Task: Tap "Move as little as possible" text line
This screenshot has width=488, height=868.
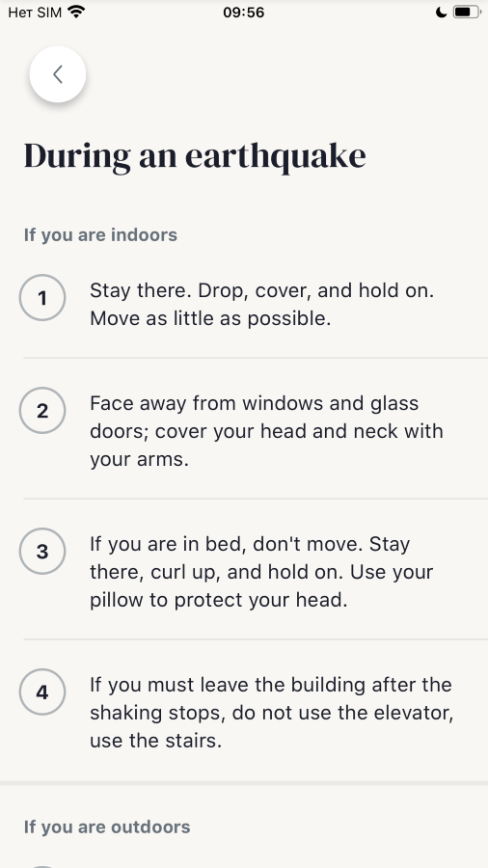Action: [x=210, y=319]
